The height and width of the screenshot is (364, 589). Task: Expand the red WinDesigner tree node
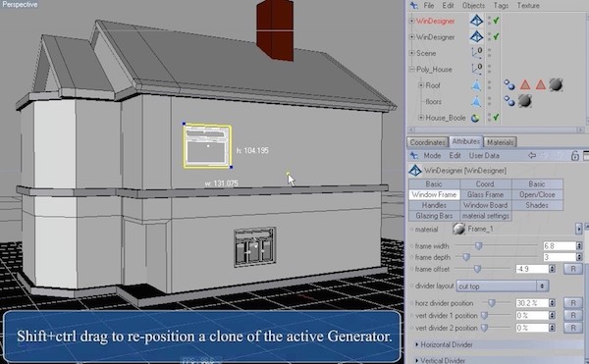click(x=411, y=21)
